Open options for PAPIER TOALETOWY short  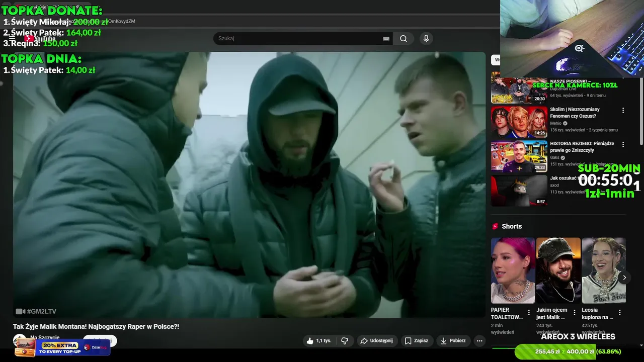(529, 313)
